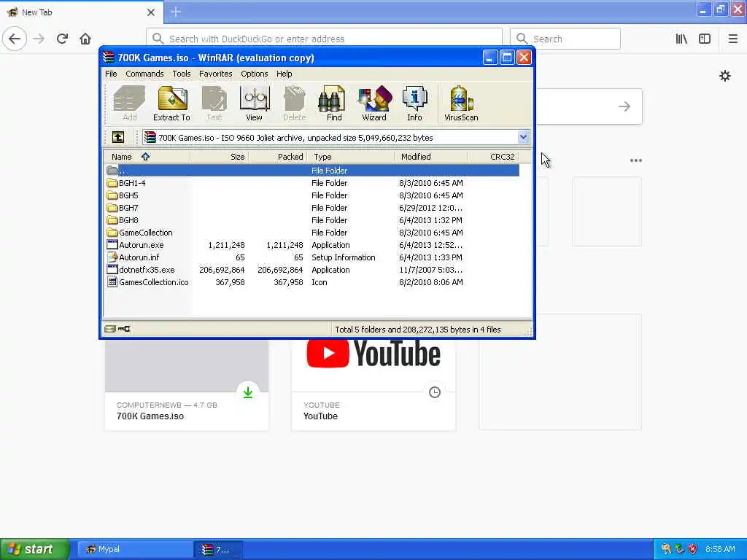Screen dimensions: 747x560
Task: Sort by the Name column header
Action: tap(147, 157)
